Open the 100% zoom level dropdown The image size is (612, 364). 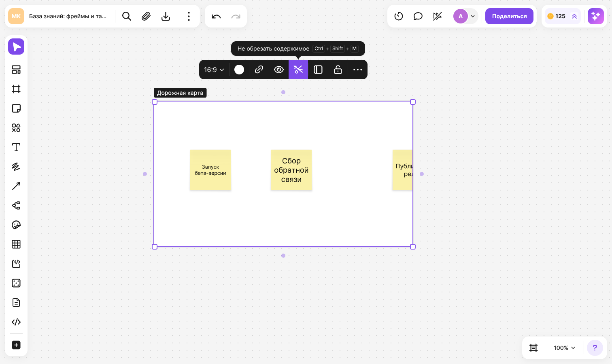(x=564, y=348)
